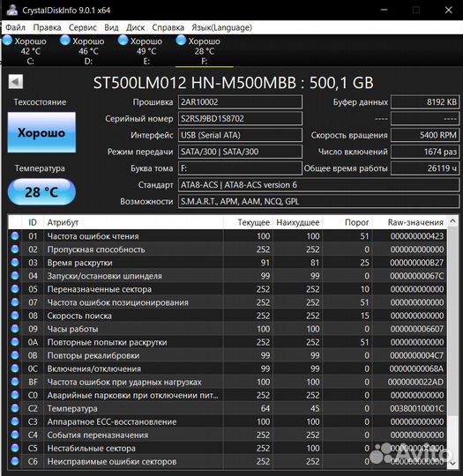Click the Наихудшее column header

tap(298, 222)
